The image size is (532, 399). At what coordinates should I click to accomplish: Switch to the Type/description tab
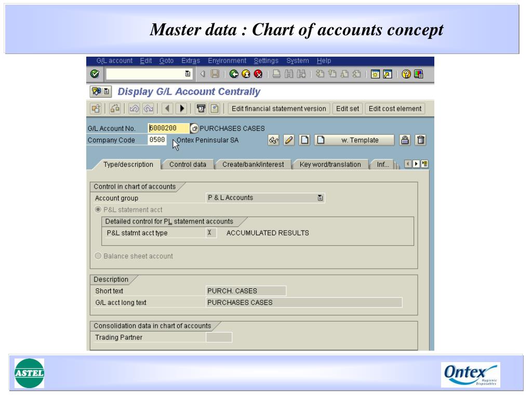(128, 165)
